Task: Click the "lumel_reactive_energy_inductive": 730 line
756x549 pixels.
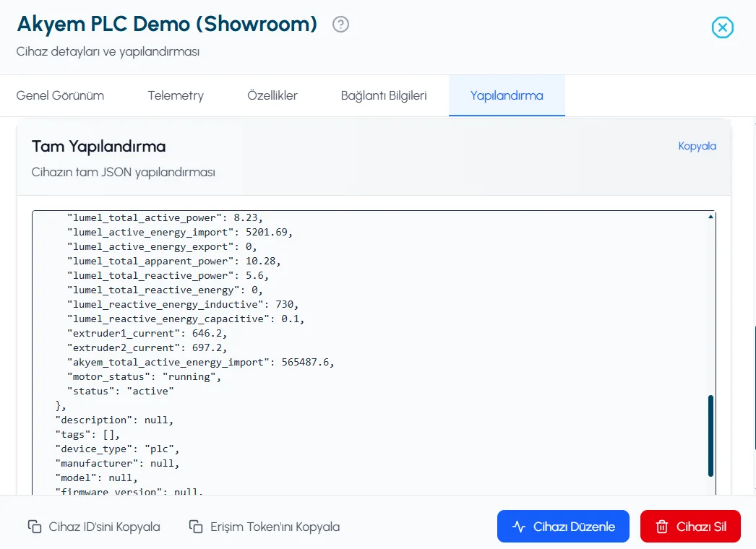Action: click(183, 305)
